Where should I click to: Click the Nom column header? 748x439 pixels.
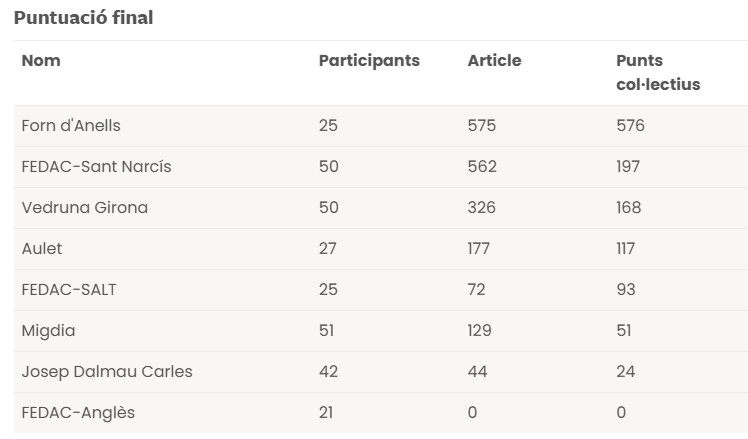click(41, 61)
